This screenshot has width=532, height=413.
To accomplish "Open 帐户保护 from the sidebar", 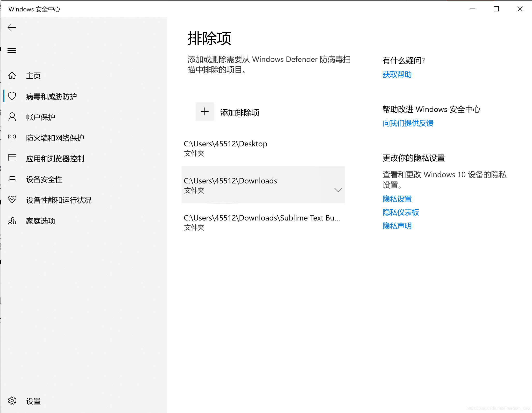I will (84, 117).
